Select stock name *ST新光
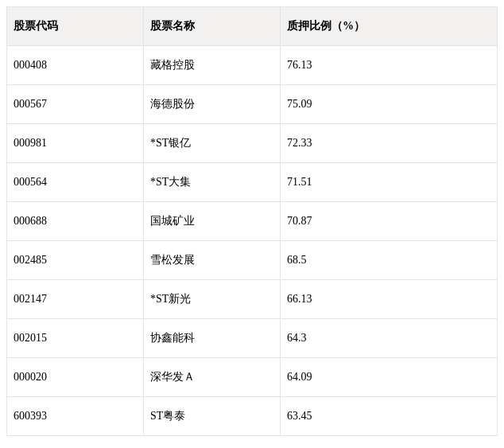This screenshot has height=448, width=504. click(170, 298)
